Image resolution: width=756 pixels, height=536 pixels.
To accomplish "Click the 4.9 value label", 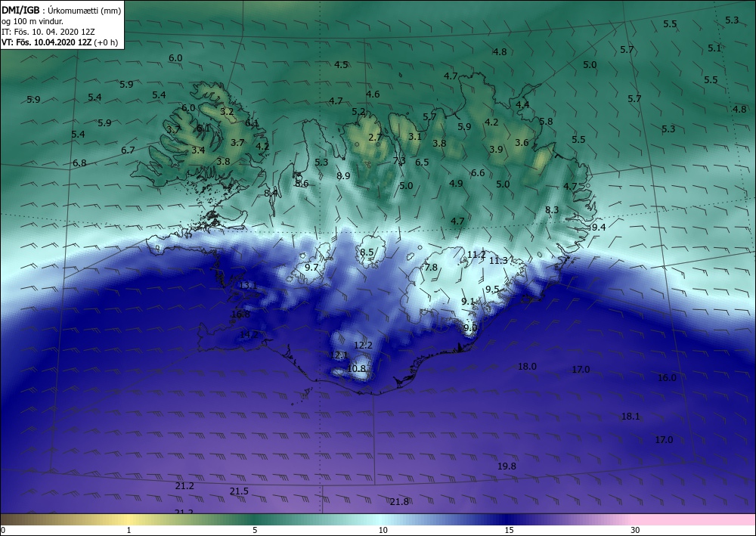I will (456, 183).
